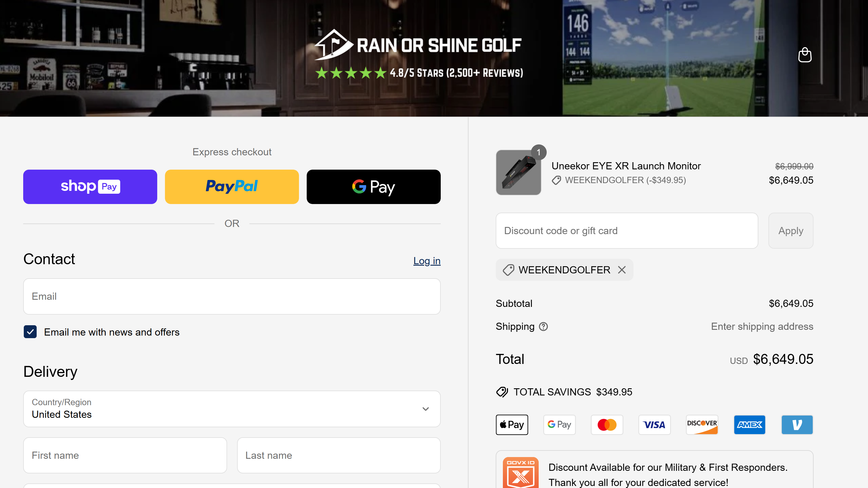Click 'Uneekor EYE XR Launch Monitor' product name
The height and width of the screenshot is (488, 868).
(626, 166)
